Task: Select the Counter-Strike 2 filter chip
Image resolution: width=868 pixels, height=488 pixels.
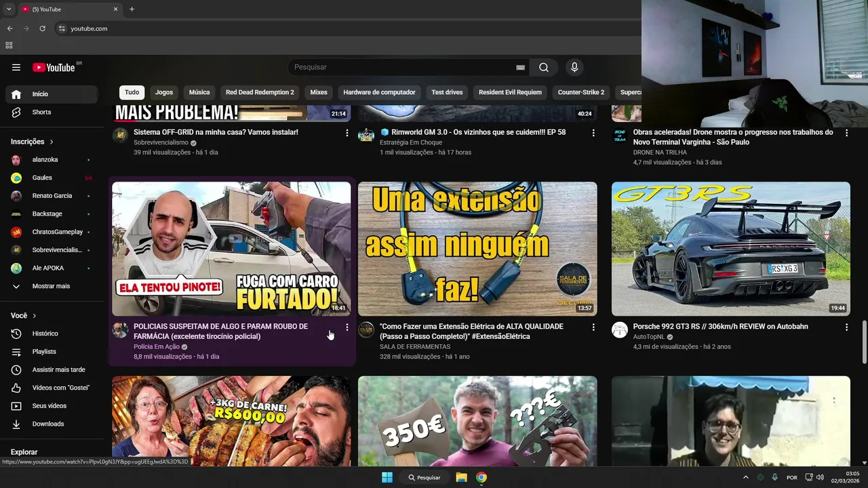Action: point(581,92)
